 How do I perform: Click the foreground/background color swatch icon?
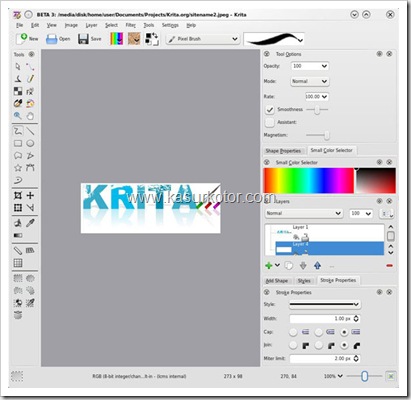(152, 39)
